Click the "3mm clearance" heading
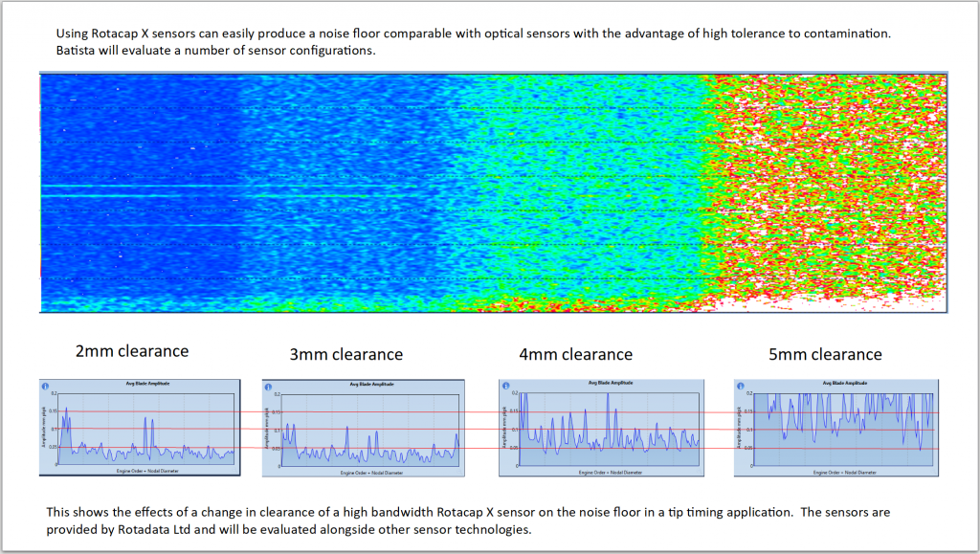 point(346,355)
